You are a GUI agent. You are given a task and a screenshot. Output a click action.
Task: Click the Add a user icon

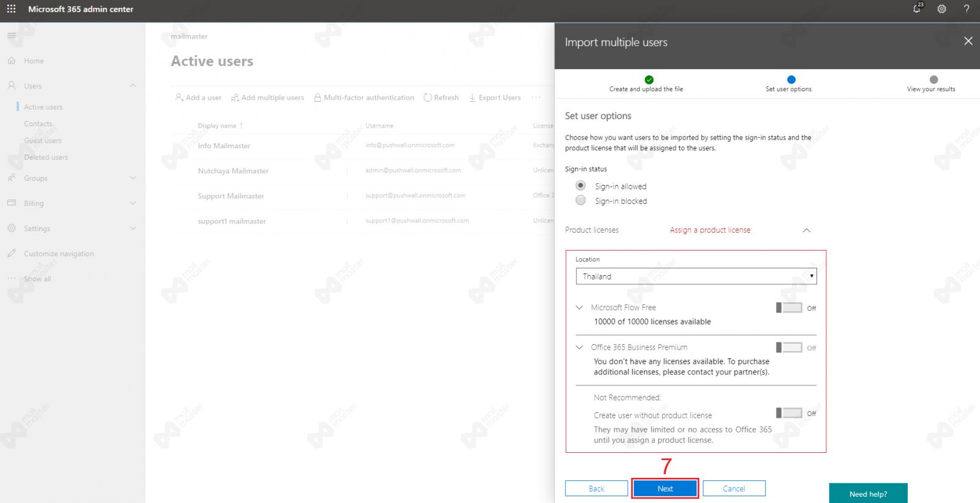click(x=179, y=97)
